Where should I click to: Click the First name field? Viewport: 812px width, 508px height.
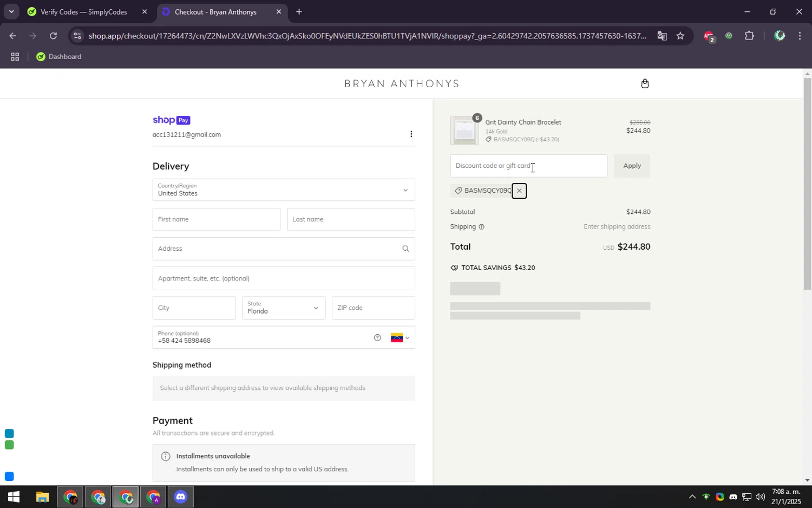[217, 219]
